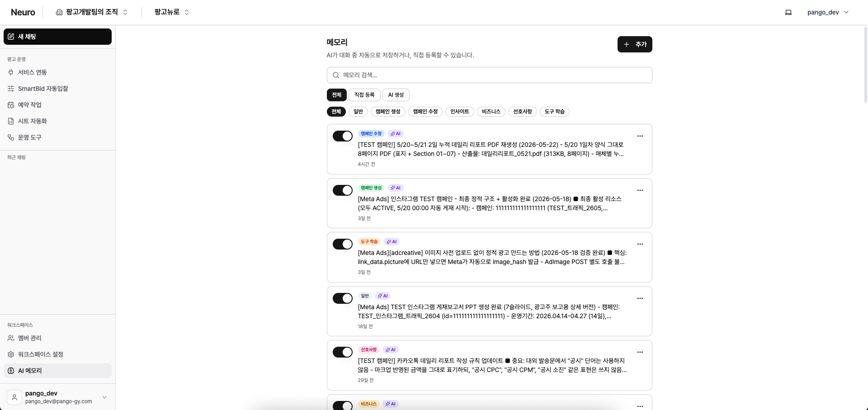Click AI badge on the 캠페인 생성 memory
The height and width of the screenshot is (410, 868).
click(x=396, y=188)
